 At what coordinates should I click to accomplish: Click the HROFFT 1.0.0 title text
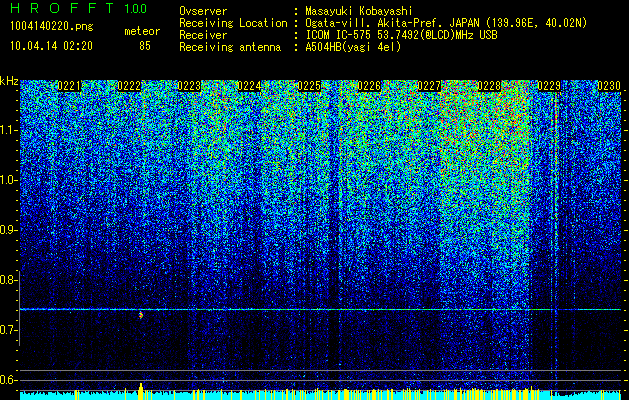pos(78,8)
